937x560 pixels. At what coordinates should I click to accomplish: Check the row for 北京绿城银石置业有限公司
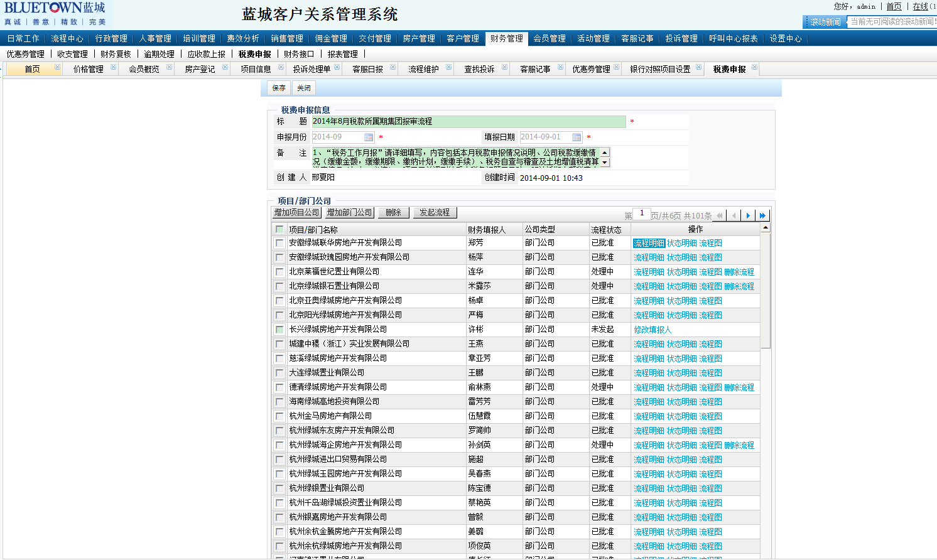coord(279,286)
